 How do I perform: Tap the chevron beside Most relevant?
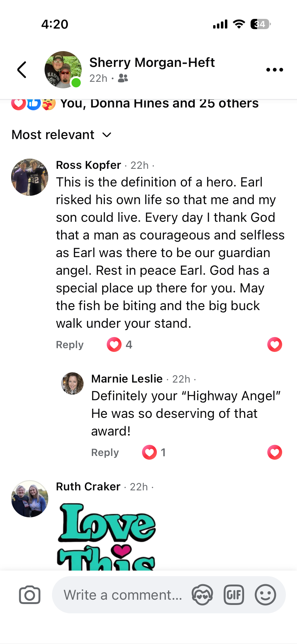click(x=107, y=135)
